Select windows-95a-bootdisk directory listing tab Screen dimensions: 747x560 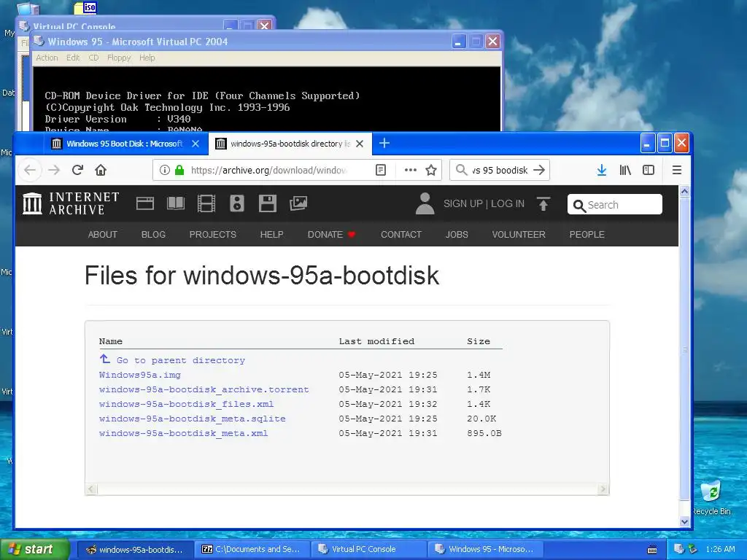pos(290,144)
